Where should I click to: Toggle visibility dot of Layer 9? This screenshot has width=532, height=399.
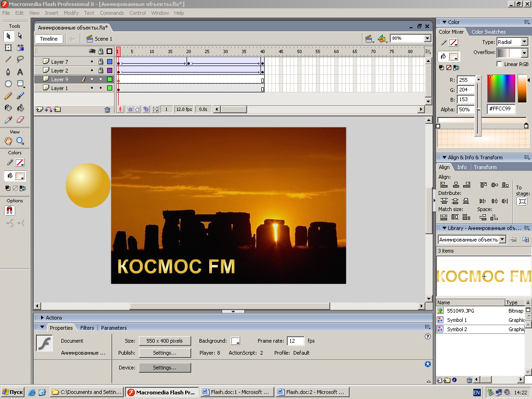(x=92, y=79)
